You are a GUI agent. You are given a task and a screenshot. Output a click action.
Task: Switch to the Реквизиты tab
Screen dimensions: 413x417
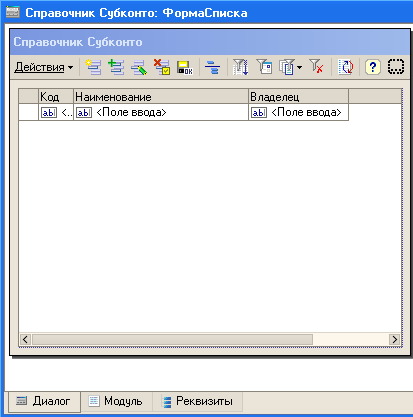tap(197, 401)
